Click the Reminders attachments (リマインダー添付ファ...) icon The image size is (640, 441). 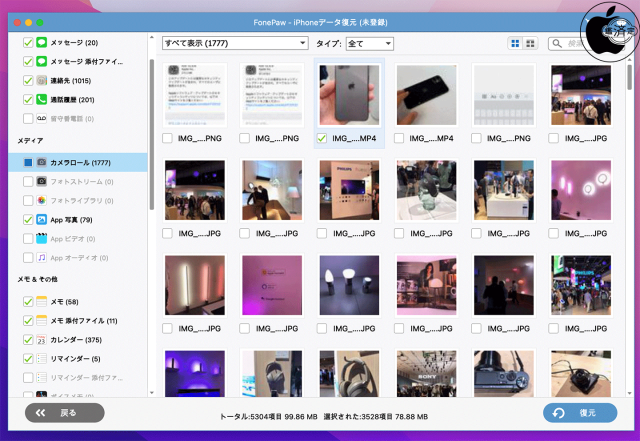41,378
